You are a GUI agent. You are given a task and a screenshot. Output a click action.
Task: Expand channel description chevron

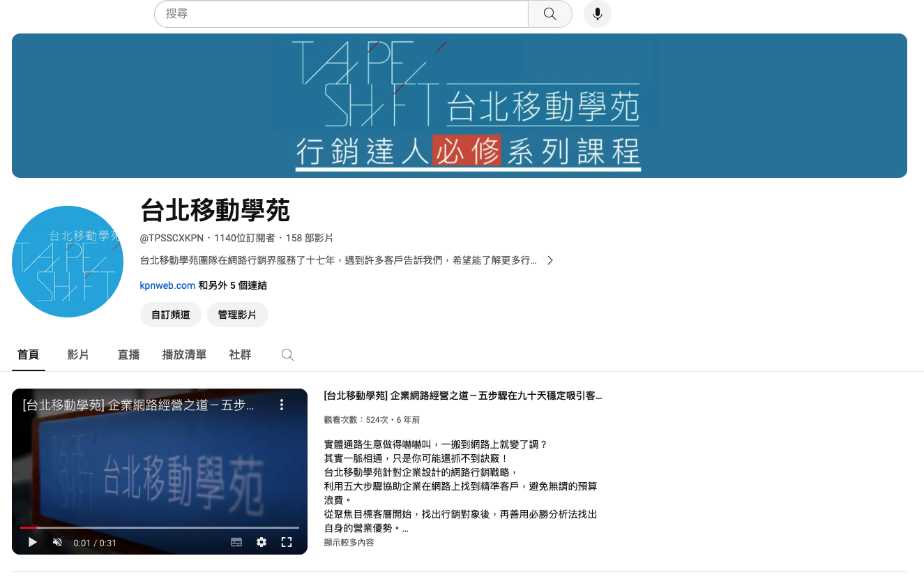coord(550,260)
